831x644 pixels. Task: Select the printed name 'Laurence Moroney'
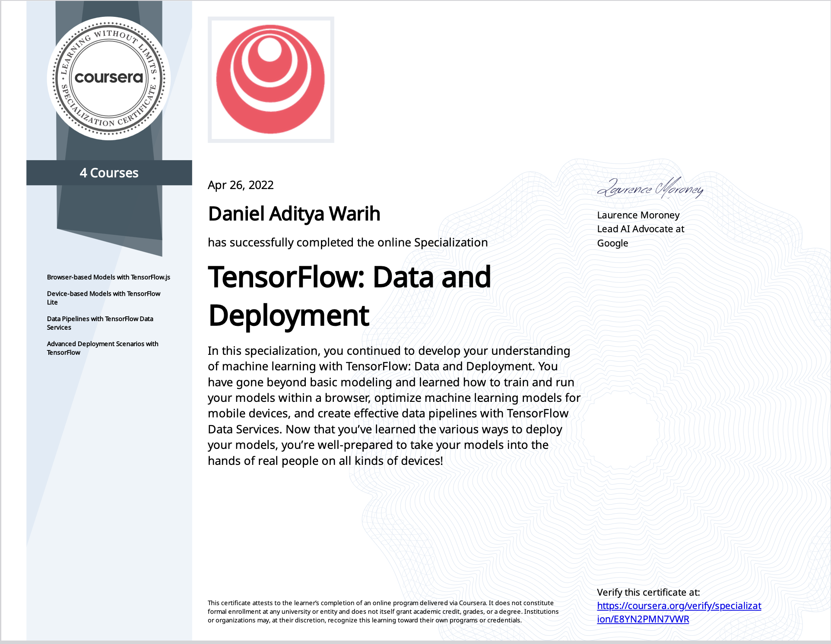click(638, 215)
